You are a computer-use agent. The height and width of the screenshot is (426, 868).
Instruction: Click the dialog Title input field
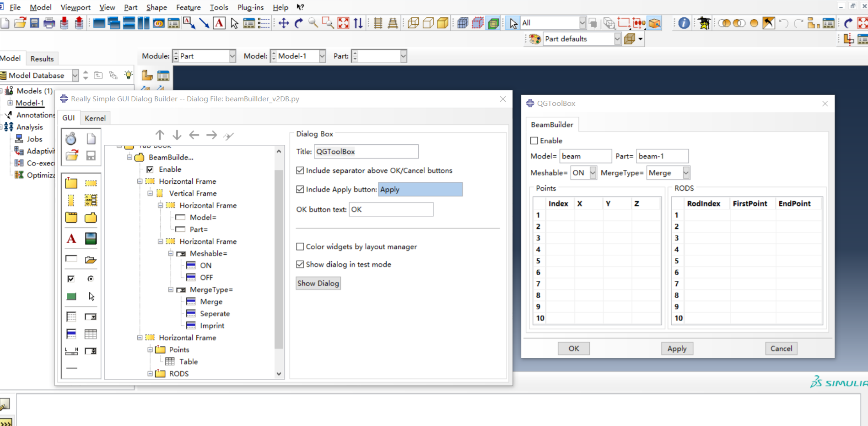coord(366,152)
